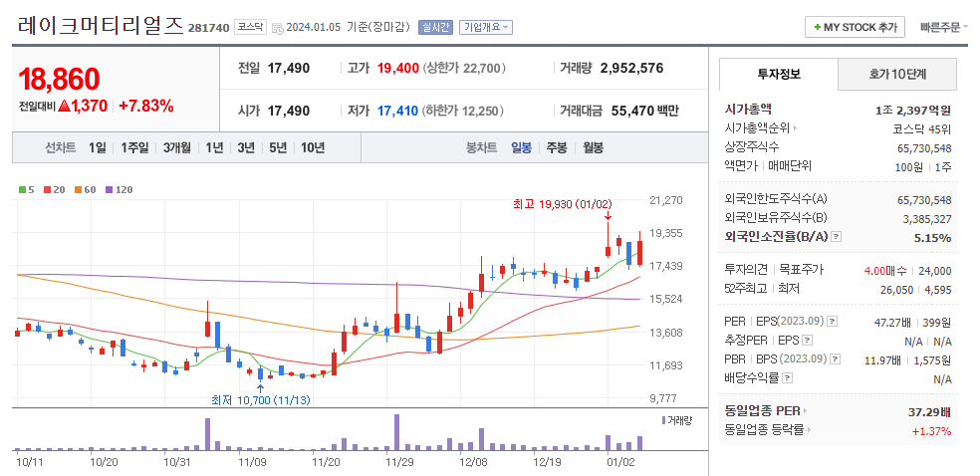
Task: Click the 코스닥 45위 rank value
Action: click(922, 129)
